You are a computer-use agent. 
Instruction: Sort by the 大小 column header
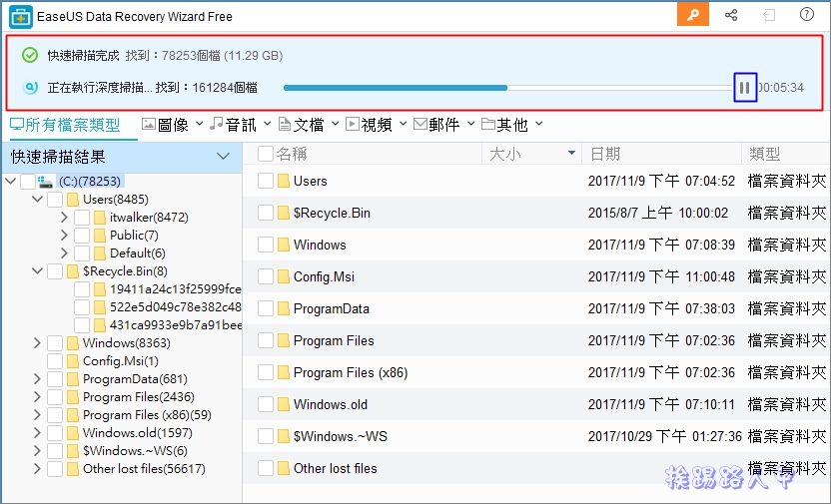coord(504,154)
